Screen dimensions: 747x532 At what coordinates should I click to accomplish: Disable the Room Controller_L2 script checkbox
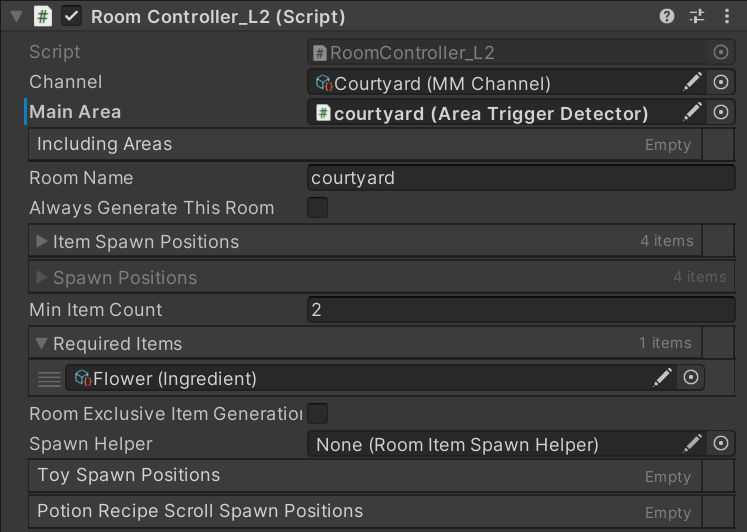[71, 16]
